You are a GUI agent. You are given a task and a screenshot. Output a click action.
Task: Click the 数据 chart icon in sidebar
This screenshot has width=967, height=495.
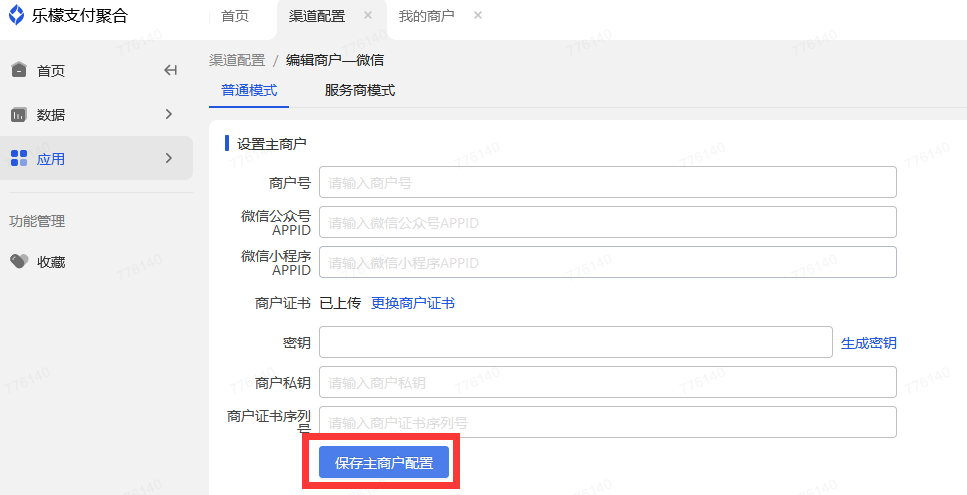pos(19,115)
